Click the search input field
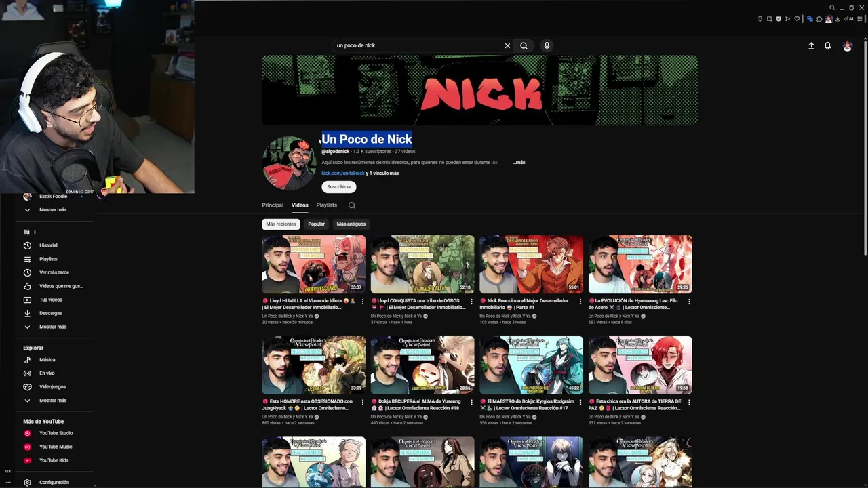This screenshot has height=488, width=868. [x=417, y=45]
